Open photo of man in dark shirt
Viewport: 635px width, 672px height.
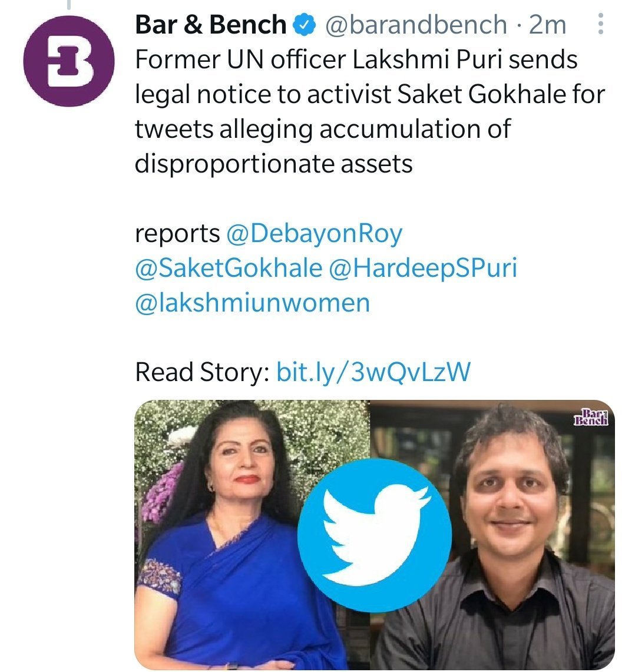pyautogui.click(x=492, y=535)
